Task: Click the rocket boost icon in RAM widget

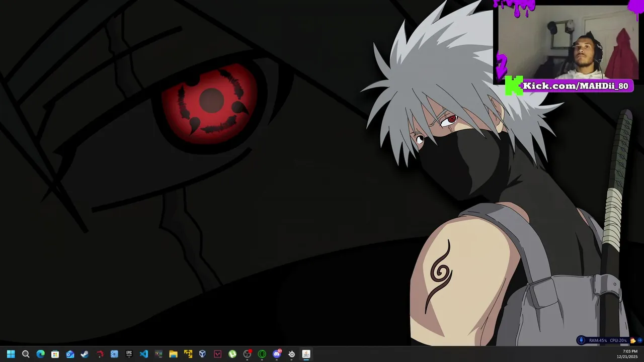Action: click(582, 340)
